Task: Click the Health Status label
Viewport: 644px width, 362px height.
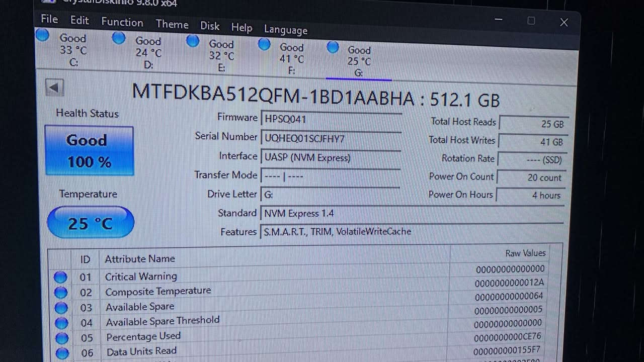Action: [88, 114]
